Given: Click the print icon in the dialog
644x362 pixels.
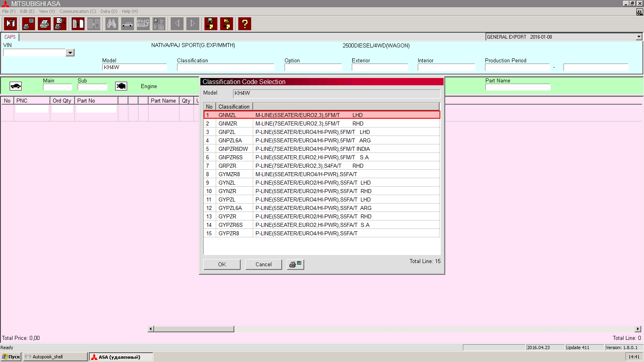Looking at the screenshot, I should tap(295, 264).
